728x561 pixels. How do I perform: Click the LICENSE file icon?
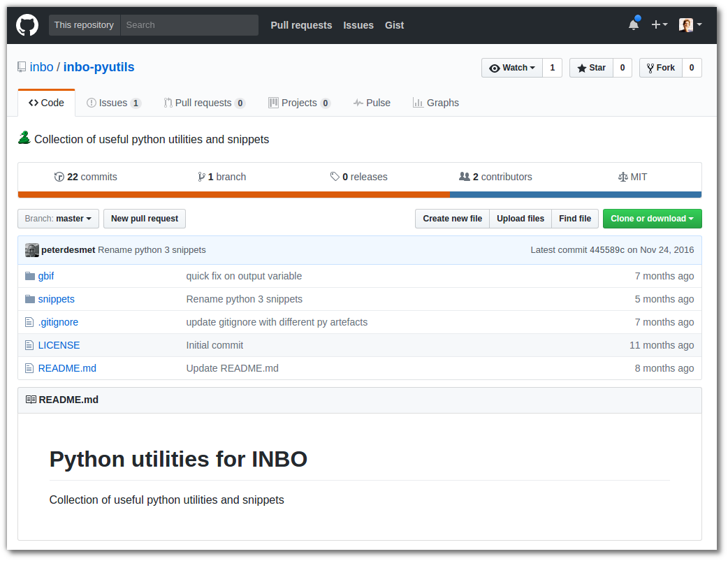(29, 346)
